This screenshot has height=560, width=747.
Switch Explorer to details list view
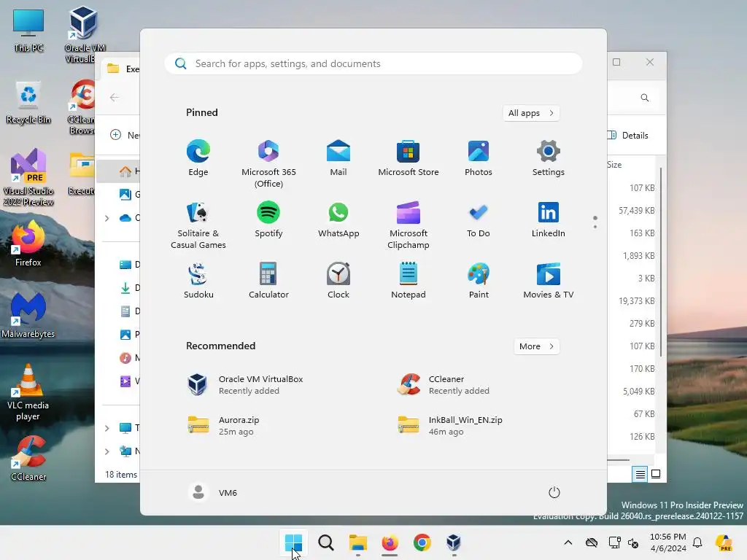640,474
